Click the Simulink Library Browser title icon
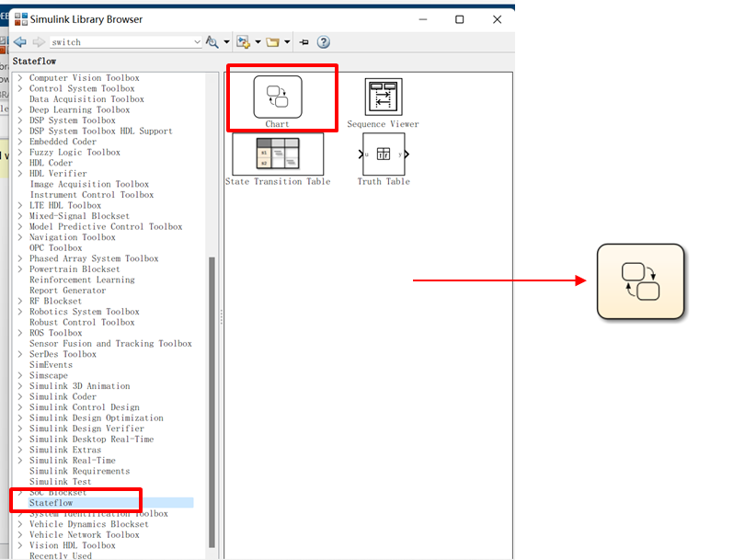Screen dimensions: 745x560 pyautogui.click(x=21, y=19)
